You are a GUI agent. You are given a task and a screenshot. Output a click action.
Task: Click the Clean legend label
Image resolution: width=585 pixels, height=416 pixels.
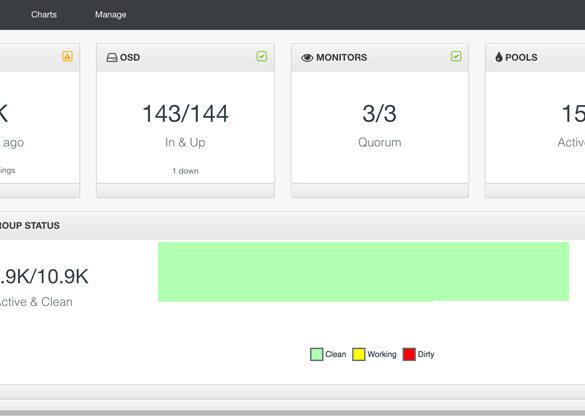336,354
